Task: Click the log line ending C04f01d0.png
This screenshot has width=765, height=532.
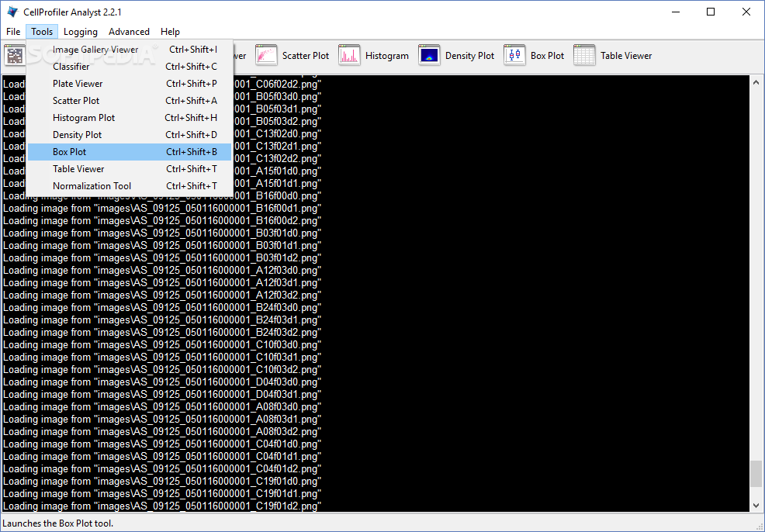Action: click(162, 444)
